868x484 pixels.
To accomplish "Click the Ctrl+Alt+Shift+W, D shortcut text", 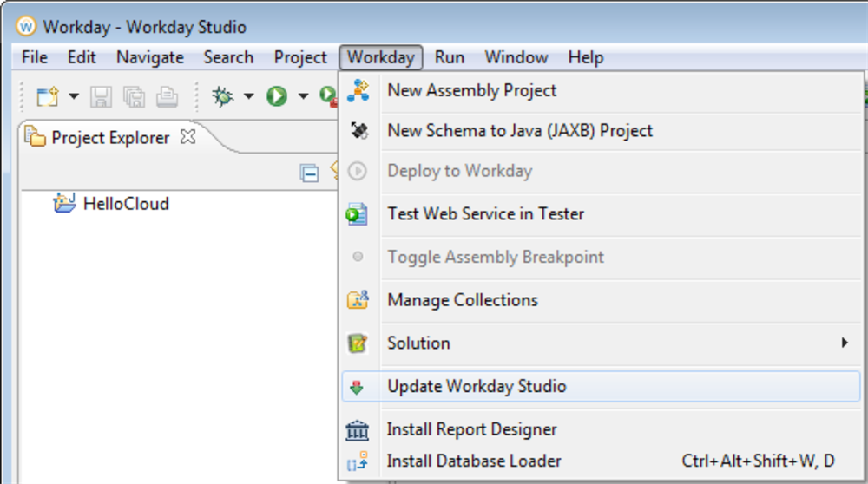I will point(758,461).
